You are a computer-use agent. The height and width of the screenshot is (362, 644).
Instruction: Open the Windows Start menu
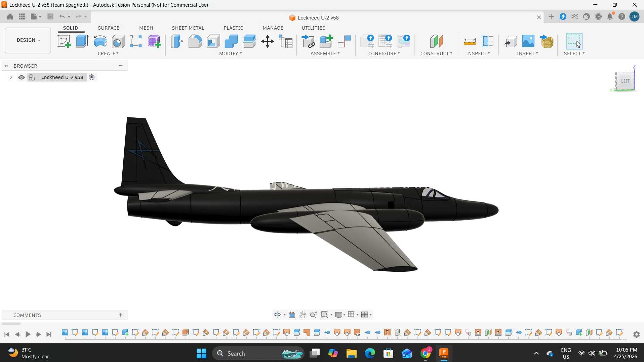[201, 353]
